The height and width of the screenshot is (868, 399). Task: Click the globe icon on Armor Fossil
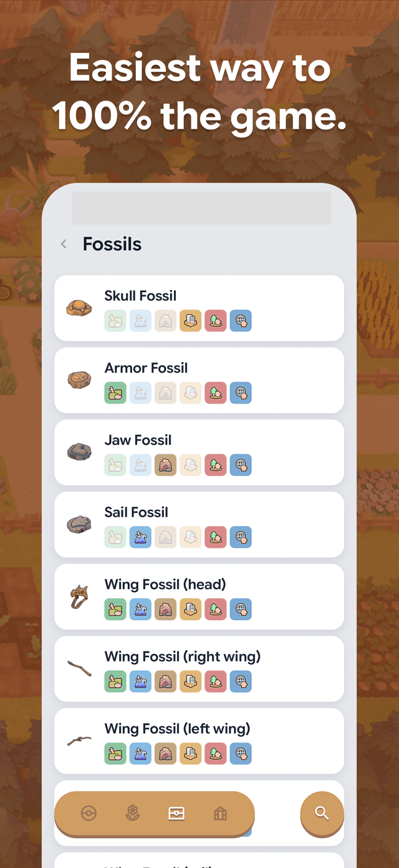point(241,393)
